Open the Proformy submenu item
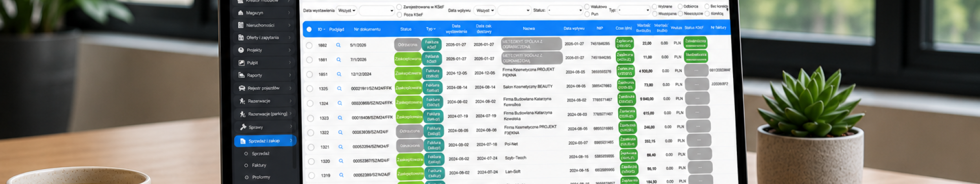Image resolution: width=980 pixels, height=184 pixels. point(261,177)
